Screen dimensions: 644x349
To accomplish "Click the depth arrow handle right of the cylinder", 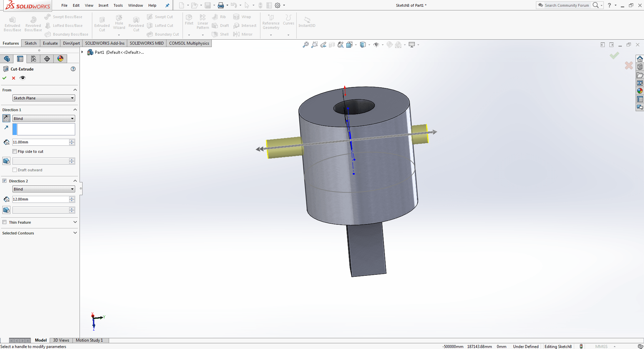I will (x=435, y=132).
